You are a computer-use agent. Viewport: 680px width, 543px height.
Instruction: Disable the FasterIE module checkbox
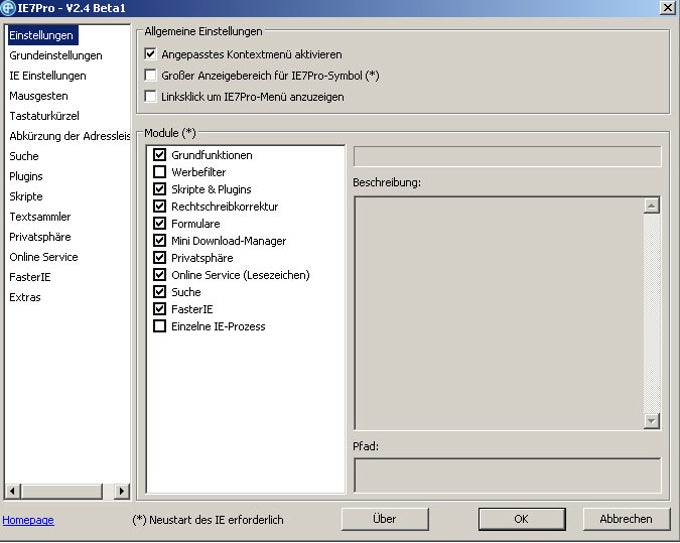point(160,309)
